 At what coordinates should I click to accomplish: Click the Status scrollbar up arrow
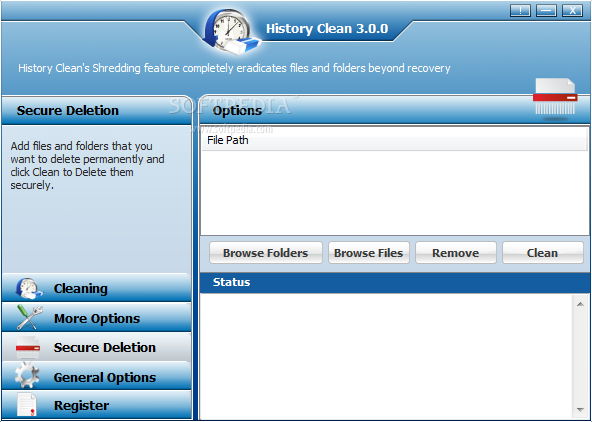click(x=580, y=304)
